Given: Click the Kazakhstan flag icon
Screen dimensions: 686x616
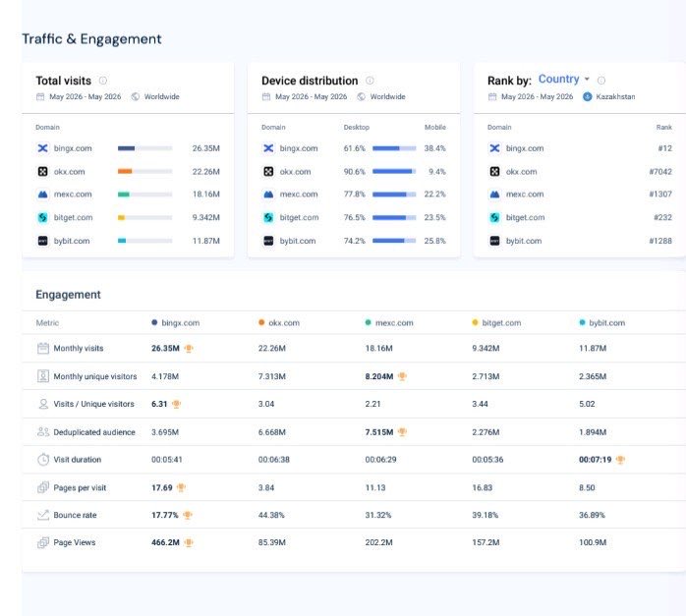Looking at the screenshot, I should (587, 96).
